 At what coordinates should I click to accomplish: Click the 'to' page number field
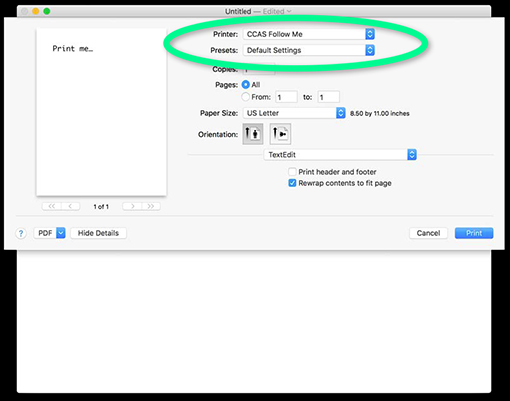[x=329, y=97]
